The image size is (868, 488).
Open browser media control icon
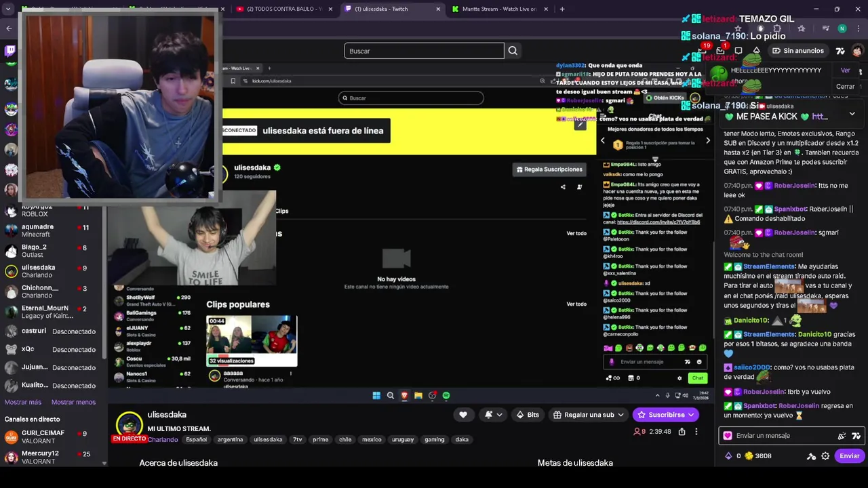pos(825,28)
